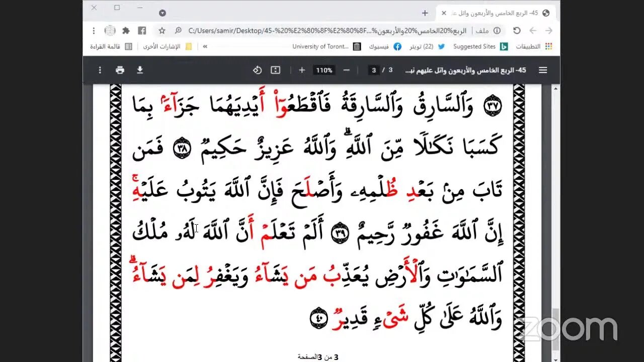Open the PDF viewer sidebar menu
This screenshot has width=644, height=362.
(543, 70)
